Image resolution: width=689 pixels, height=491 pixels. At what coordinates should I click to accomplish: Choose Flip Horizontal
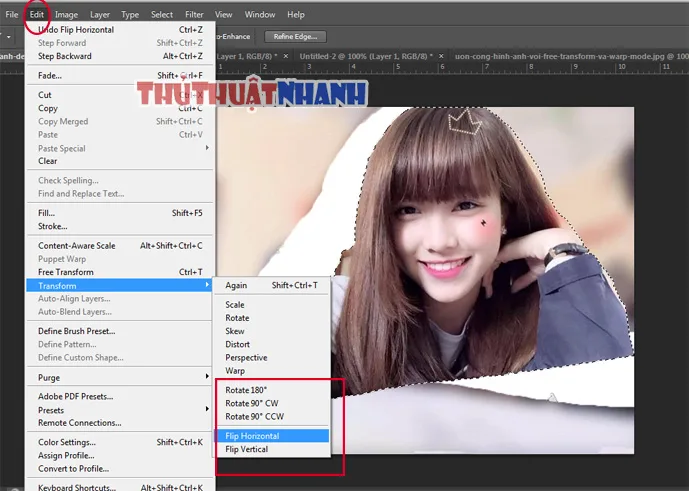pos(272,436)
